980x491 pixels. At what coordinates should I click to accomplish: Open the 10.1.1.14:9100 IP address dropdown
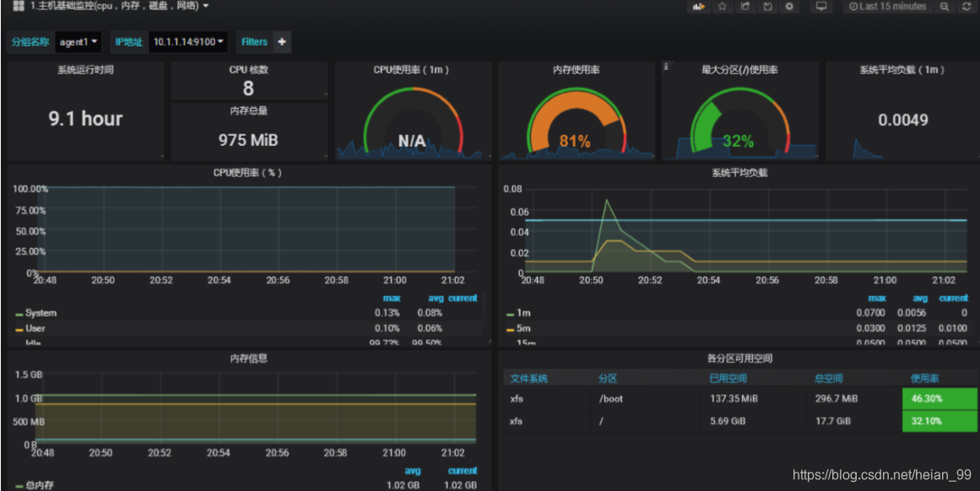(189, 41)
